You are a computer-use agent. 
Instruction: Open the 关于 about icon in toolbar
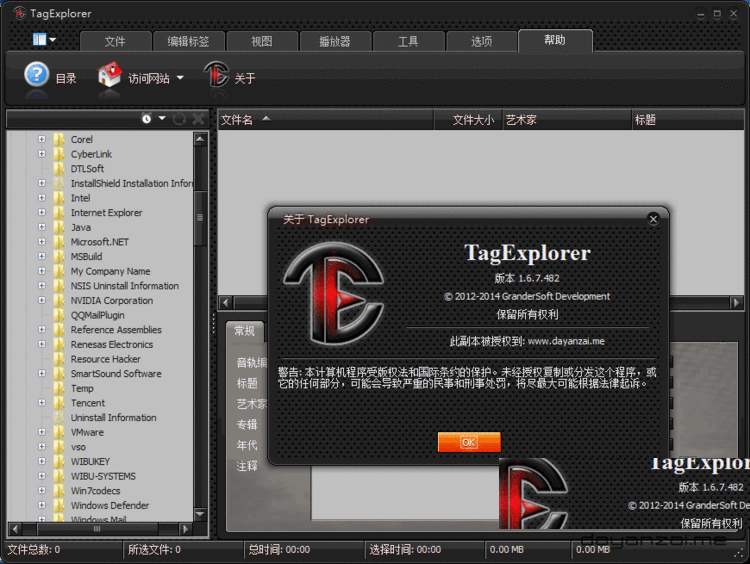[217, 75]
